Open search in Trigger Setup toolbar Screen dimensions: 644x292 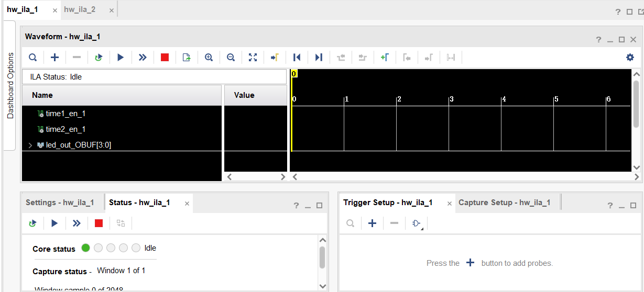pyautogui.click(x=350, y=223)
